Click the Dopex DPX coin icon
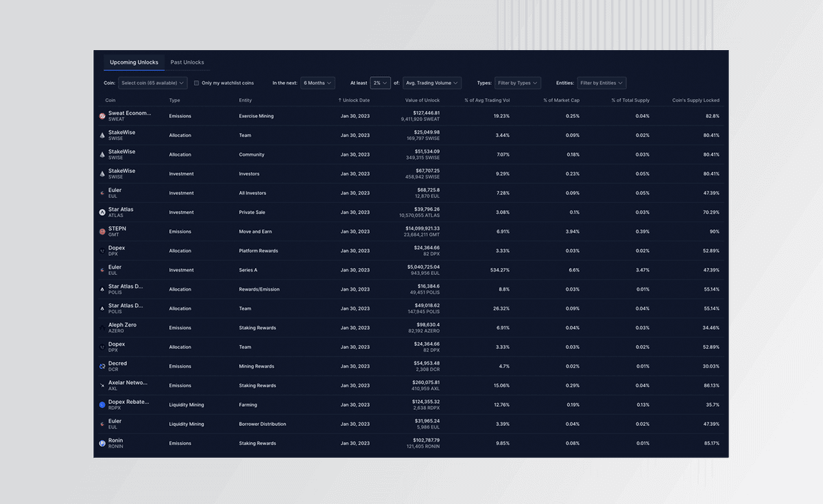This screenshot has width=823, height=504. point(102,250)
